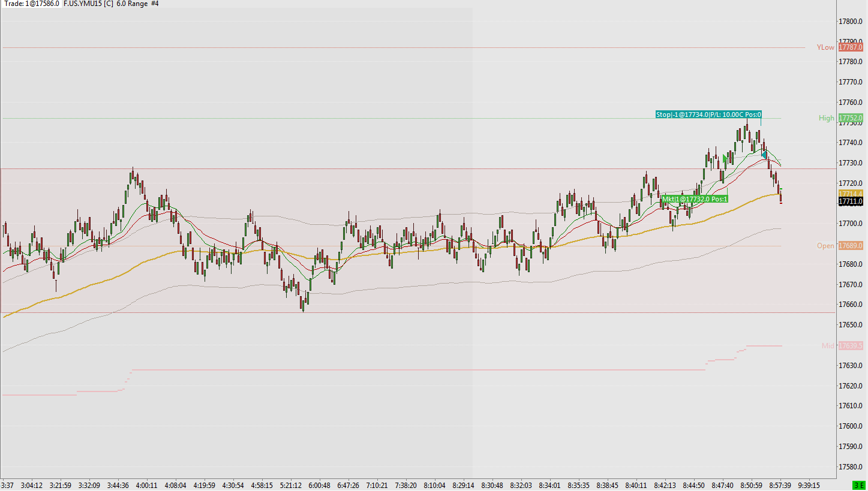Click the YLow price box 17787.0

(x=851, y=47)
